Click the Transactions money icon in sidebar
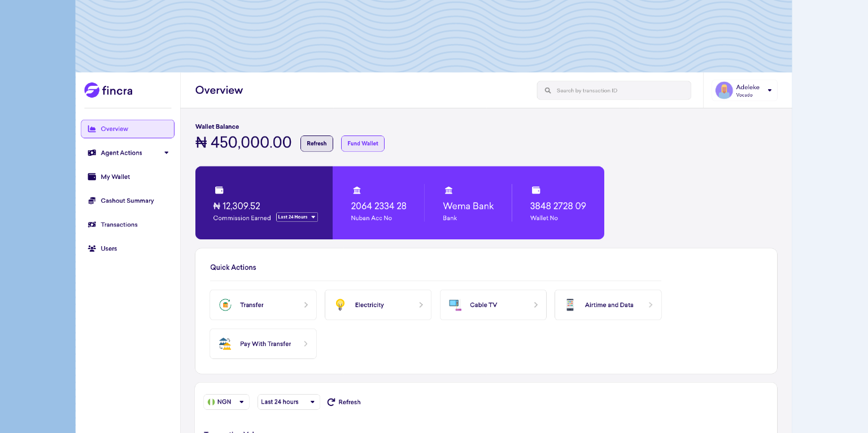Viewport: 868px width, 433px height. pyautogui.click(x=92, y=225)
